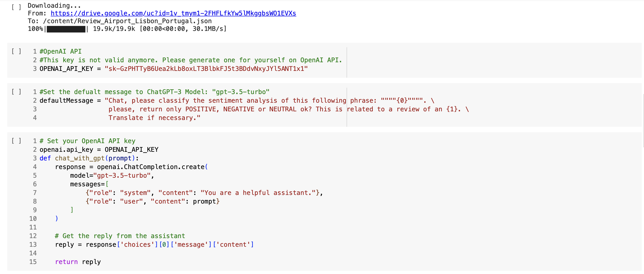Click the 'please, return only POSITIVE' line
The width and height of the screenshot is (644, 274).
pyautogui.click(x=289, y=109)
